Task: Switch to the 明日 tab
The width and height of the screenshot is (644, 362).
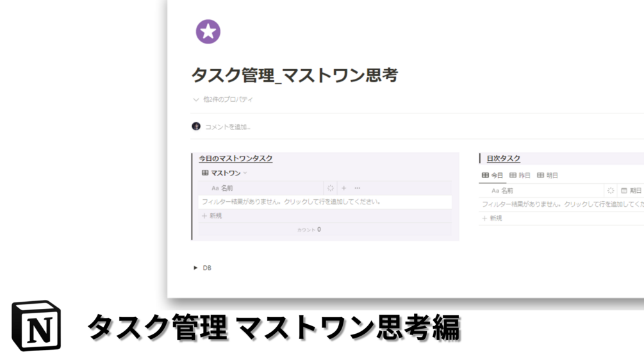Action: pyautogui.click(x=547, y=176)
